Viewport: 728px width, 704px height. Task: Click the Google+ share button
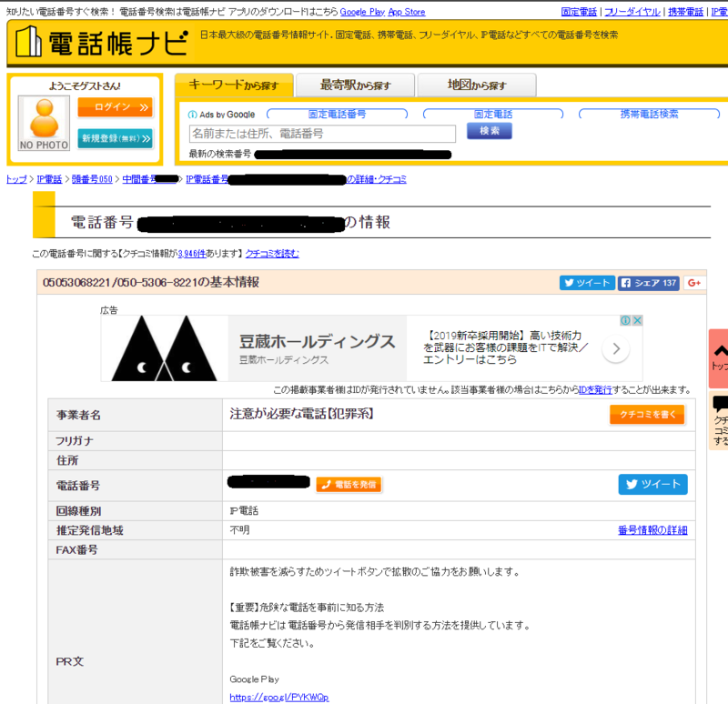coord(694,283)
